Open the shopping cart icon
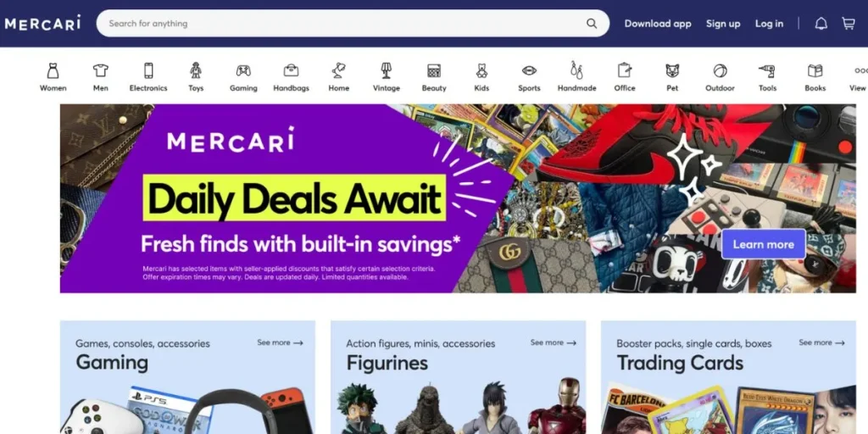Image resolution: width=868 pixels, height=434 pixels. [x=848, y=24]
